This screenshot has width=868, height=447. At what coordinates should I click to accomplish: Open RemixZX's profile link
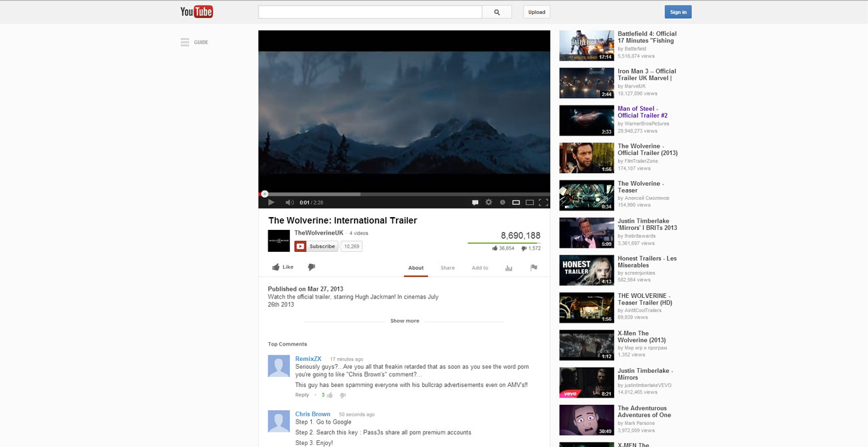click(x=308, y=359)
